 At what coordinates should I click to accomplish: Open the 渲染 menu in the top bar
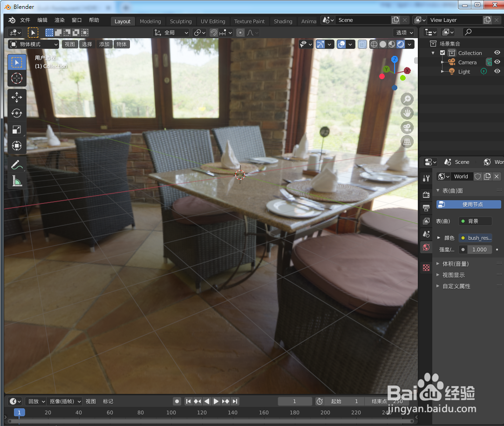59,20
